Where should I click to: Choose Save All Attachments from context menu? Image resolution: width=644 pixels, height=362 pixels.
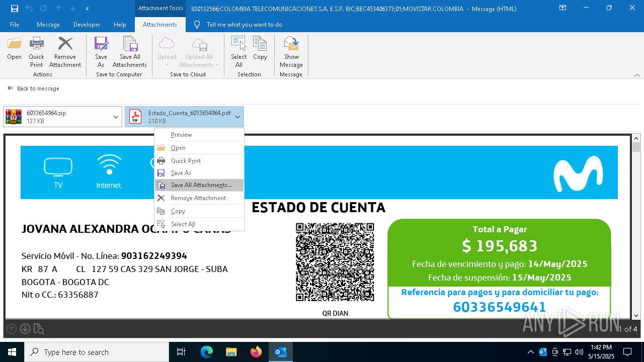coord(199,185)
